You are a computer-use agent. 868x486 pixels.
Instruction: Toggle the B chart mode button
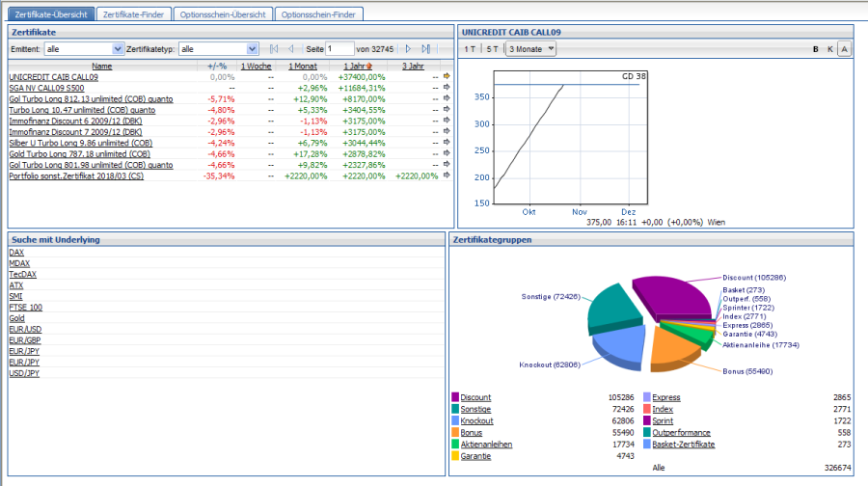(815, 48)
